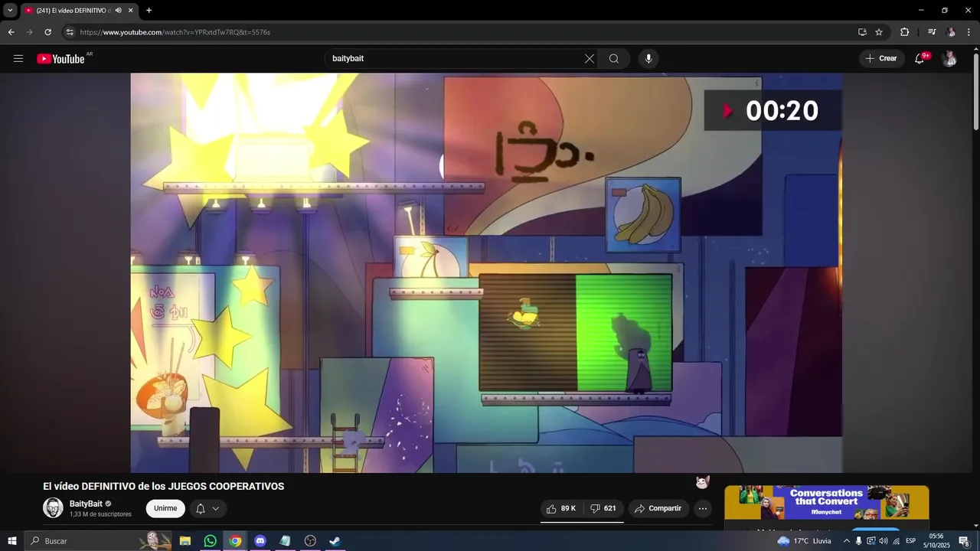Show hidden system tray icons chevron
This screenshot has width=980, height=551.
pyautogui.click(x=846, y=541)
